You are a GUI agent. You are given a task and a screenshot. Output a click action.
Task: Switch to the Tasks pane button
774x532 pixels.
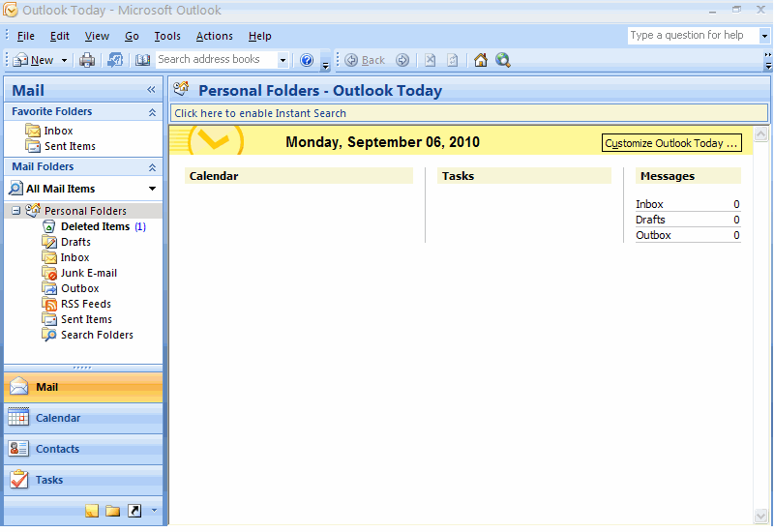pyautogui.click(x=83, y=480)
